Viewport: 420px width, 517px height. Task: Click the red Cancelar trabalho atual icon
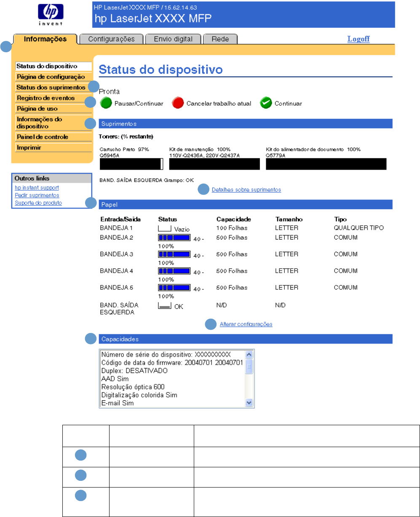coord(178,103)
